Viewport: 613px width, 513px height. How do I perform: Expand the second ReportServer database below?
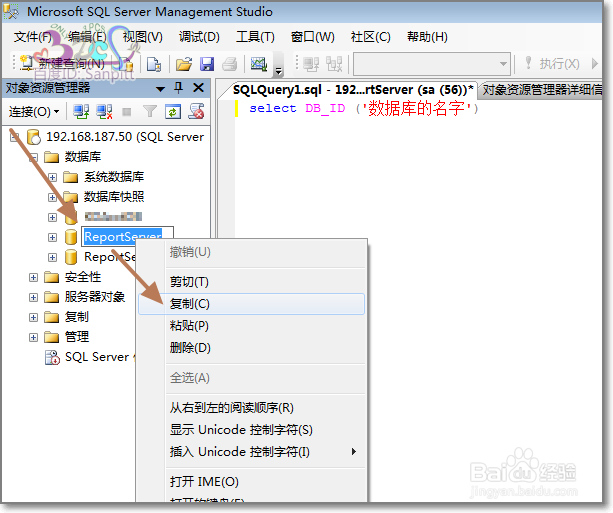52,257
